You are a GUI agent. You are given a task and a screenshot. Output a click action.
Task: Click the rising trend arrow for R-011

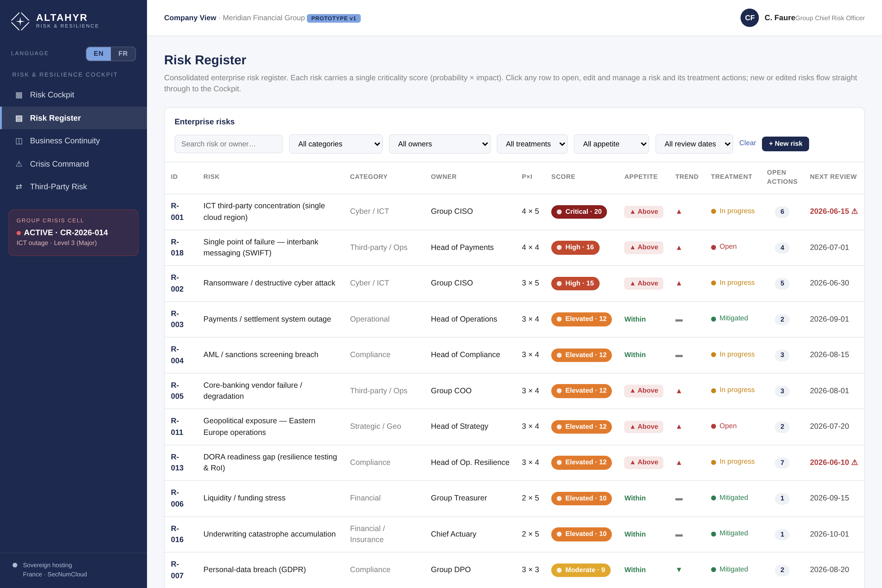coord(679,427)
